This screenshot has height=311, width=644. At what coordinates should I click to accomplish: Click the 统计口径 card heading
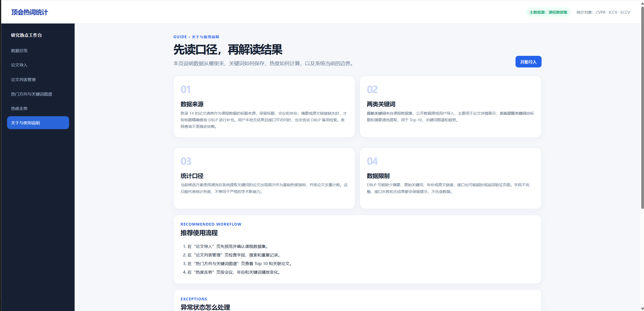192,176
